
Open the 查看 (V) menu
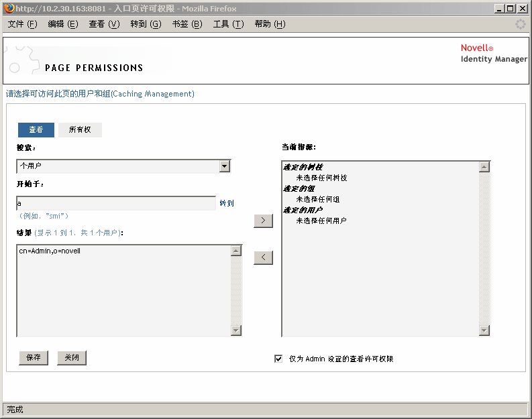tap(104, 24)
